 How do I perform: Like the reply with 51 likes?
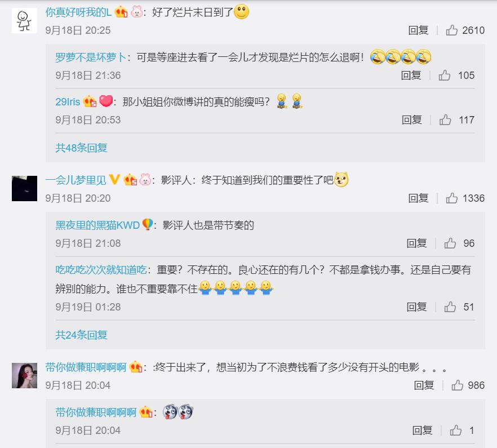click(450, 307)
